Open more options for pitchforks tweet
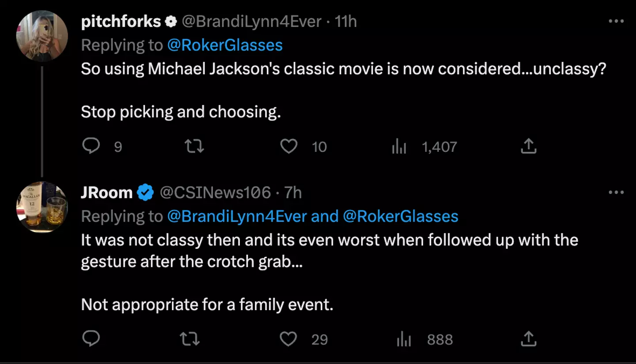 [x=616, y=22]
